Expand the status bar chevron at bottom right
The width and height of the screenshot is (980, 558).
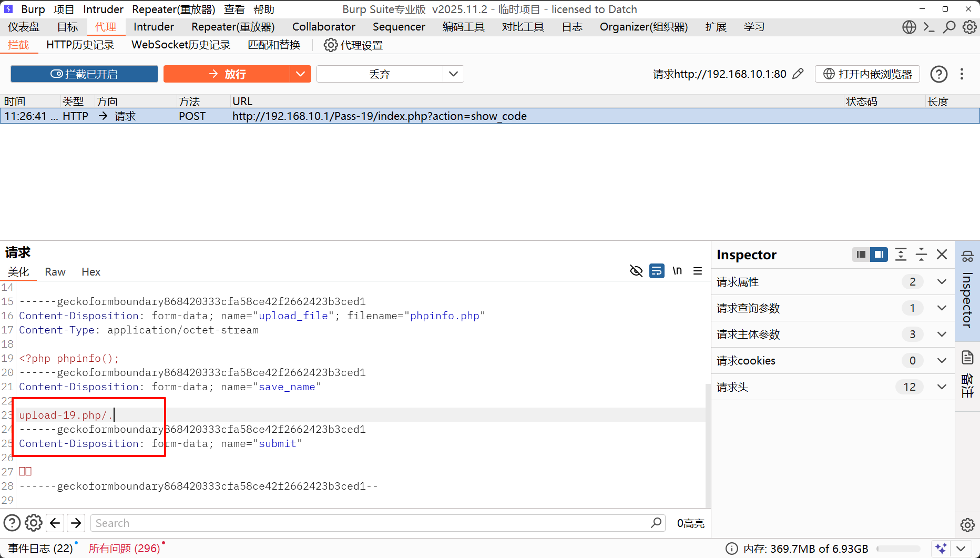pyautogui.click(x=961, y=549)
